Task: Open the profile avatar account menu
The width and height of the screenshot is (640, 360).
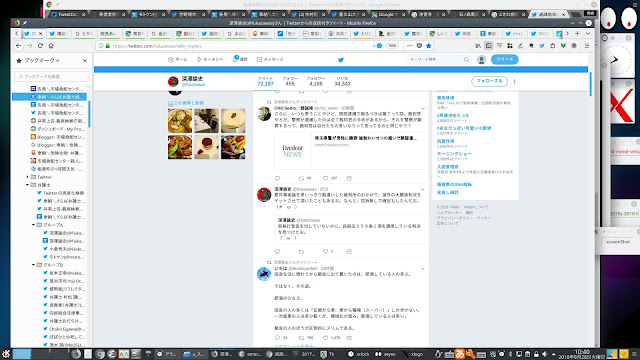Action: coord(481,60)
